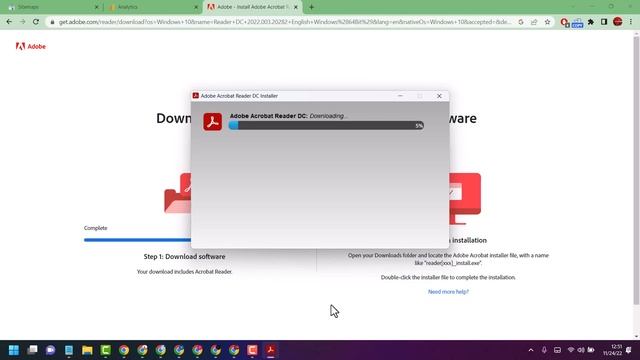The width and height of the screenshot is (640, 360).
Task: Open the Chrome profile avatar
Action: coord(618,22)
